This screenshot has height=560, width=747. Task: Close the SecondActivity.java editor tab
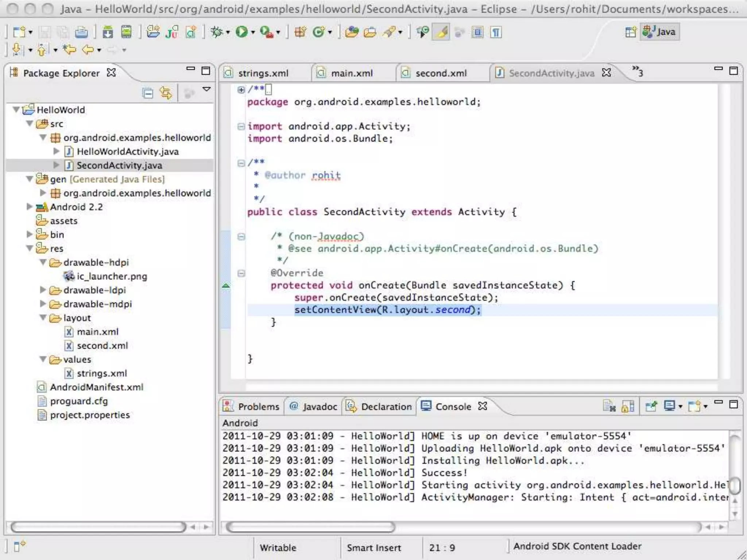[607, 73]
